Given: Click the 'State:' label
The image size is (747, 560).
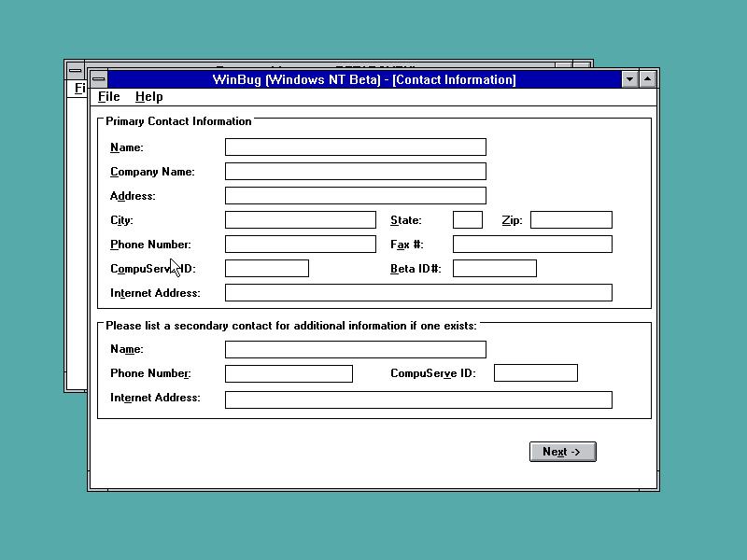Looking at the screenshot, I should (406, 220).
